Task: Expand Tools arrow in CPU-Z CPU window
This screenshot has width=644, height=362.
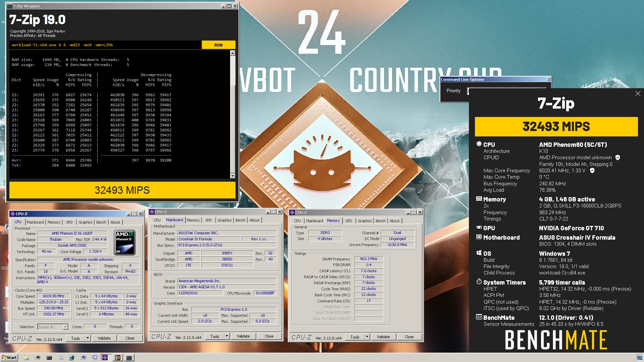Action: coord(88,339)
